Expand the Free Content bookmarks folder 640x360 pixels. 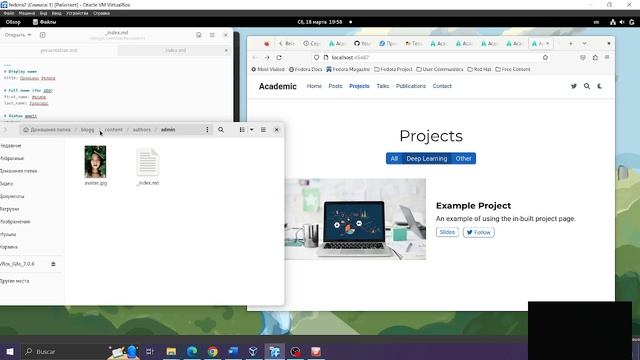tap(513, 69)
